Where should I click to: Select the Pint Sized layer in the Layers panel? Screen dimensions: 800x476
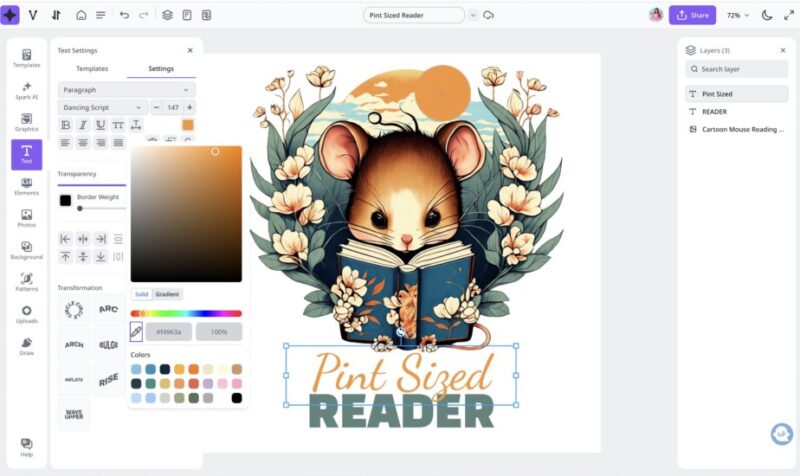[x=736, y=94]
